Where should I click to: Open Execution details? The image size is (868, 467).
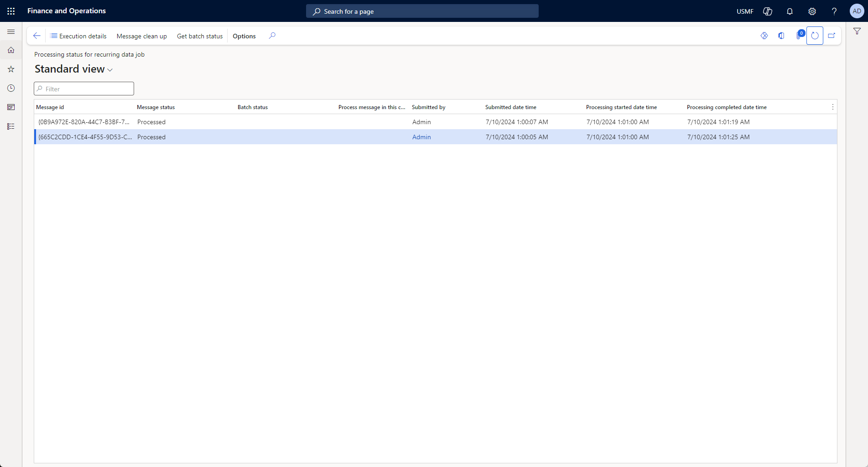point(78,36)
